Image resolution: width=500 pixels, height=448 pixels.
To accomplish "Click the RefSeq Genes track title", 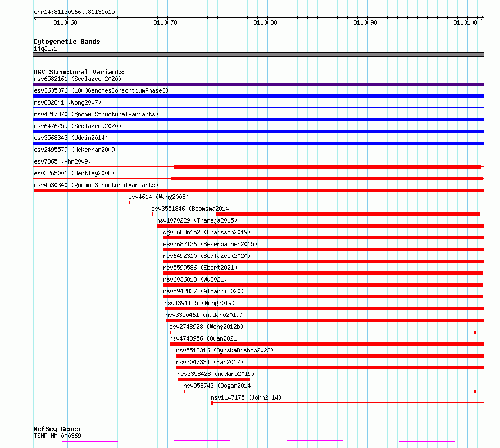I will (x=57, y=429).
